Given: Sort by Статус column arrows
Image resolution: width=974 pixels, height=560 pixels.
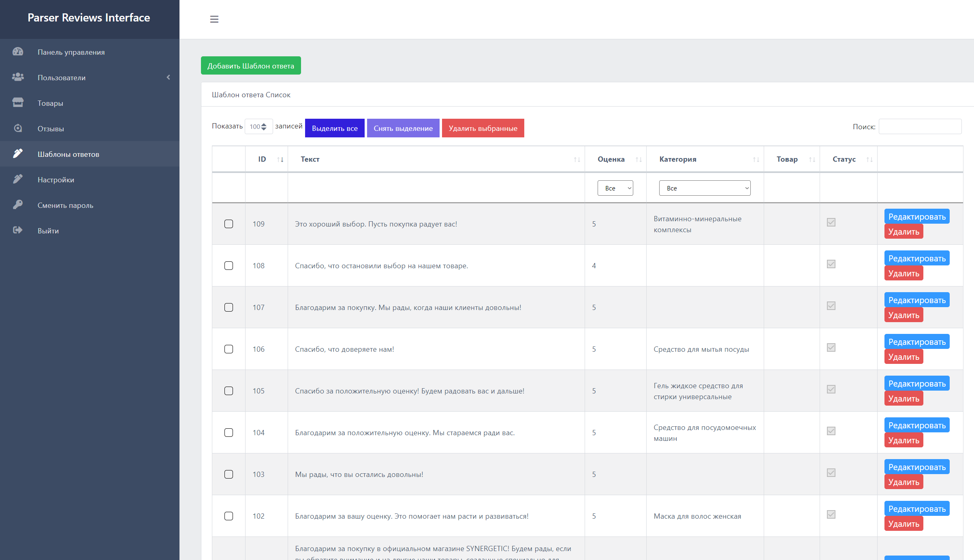Looking at the screenshot, I should click(x=869, y=160).
